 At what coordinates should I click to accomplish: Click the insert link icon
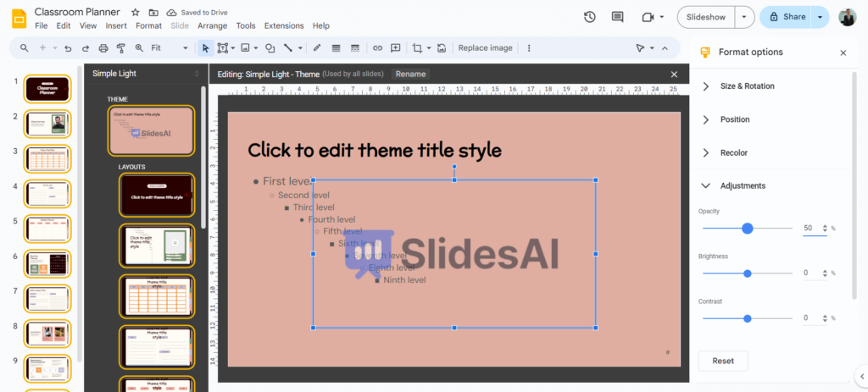377,48
